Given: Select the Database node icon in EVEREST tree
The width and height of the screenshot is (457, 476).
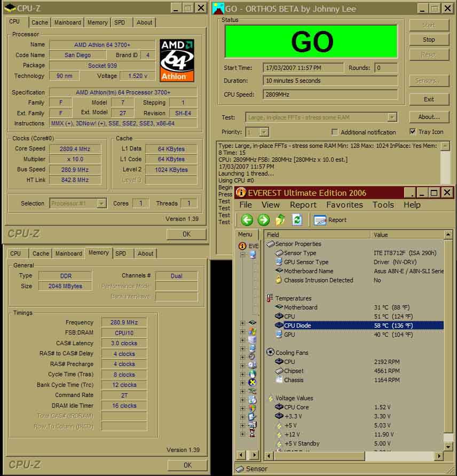Looking at the screenshot, I should pos(253,425).
